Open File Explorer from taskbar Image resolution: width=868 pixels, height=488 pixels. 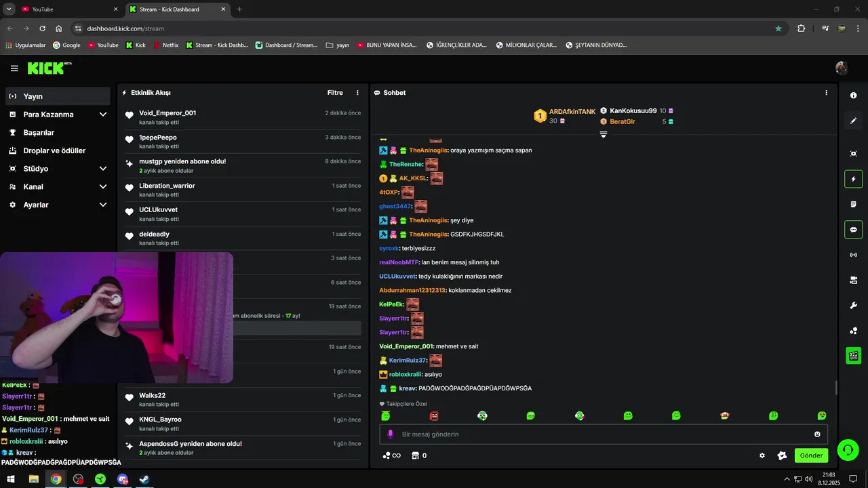[33, 479]
